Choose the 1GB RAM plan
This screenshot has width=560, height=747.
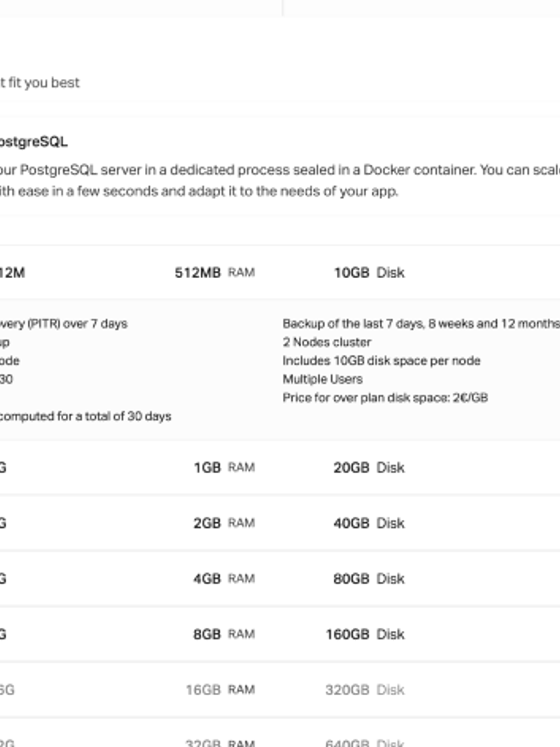click(280, 467)
